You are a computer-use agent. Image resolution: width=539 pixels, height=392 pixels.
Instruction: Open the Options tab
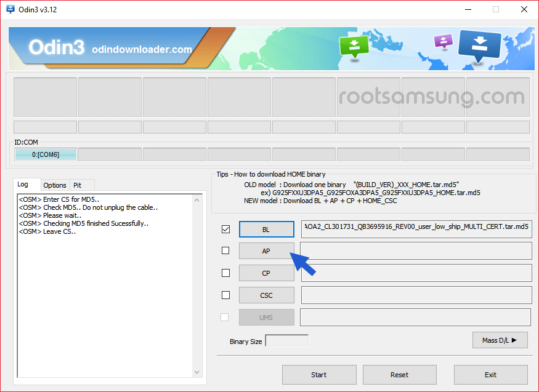pyautogui.click(x=55, y=185)
